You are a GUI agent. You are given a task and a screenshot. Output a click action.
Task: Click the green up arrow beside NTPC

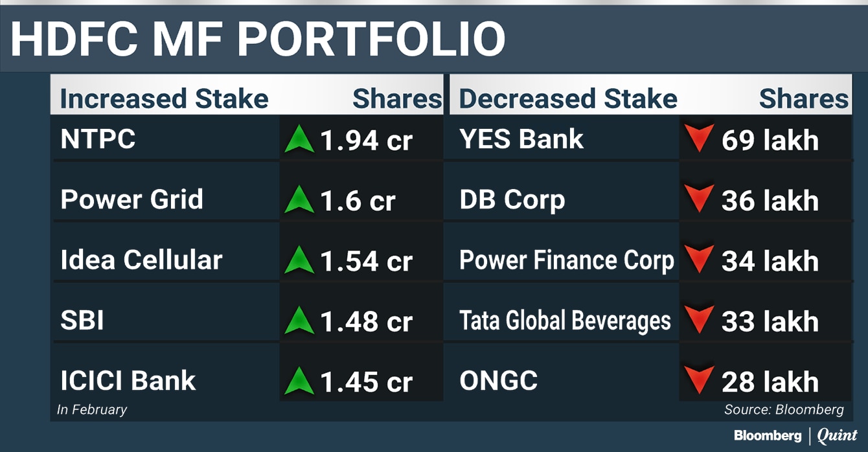click(299, 140)
